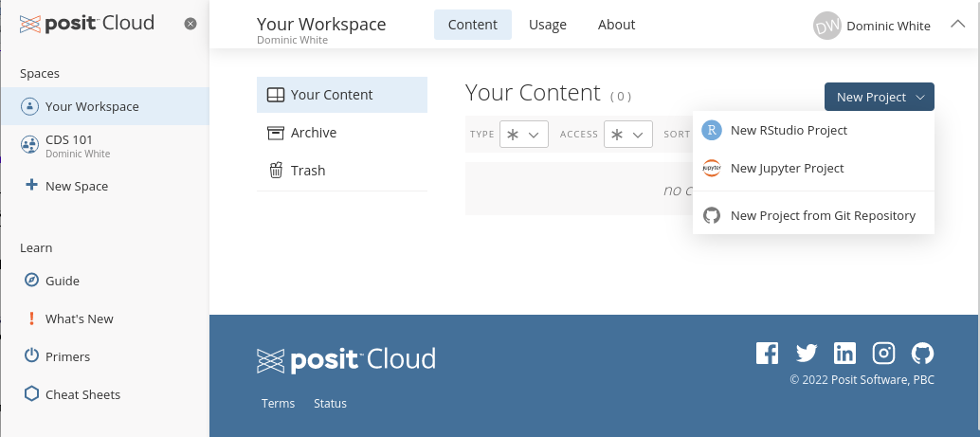Open LinkedIn icon in footer
980x437 pixels.
845,354
